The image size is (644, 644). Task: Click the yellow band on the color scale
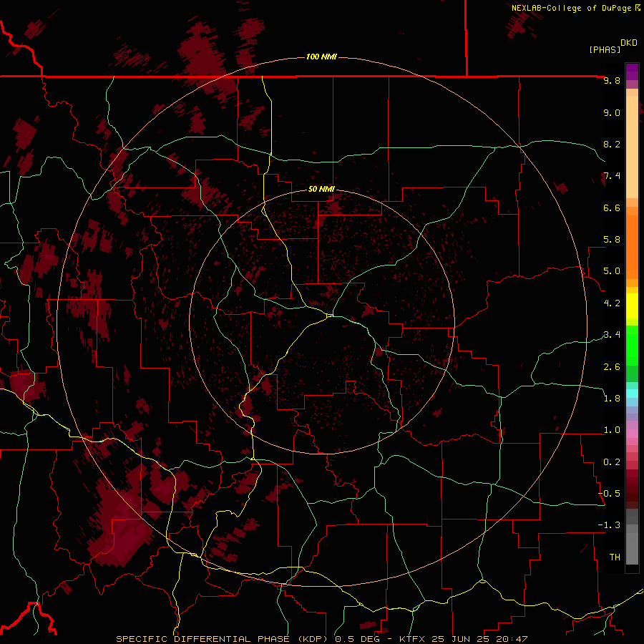[x=632, y=306]
